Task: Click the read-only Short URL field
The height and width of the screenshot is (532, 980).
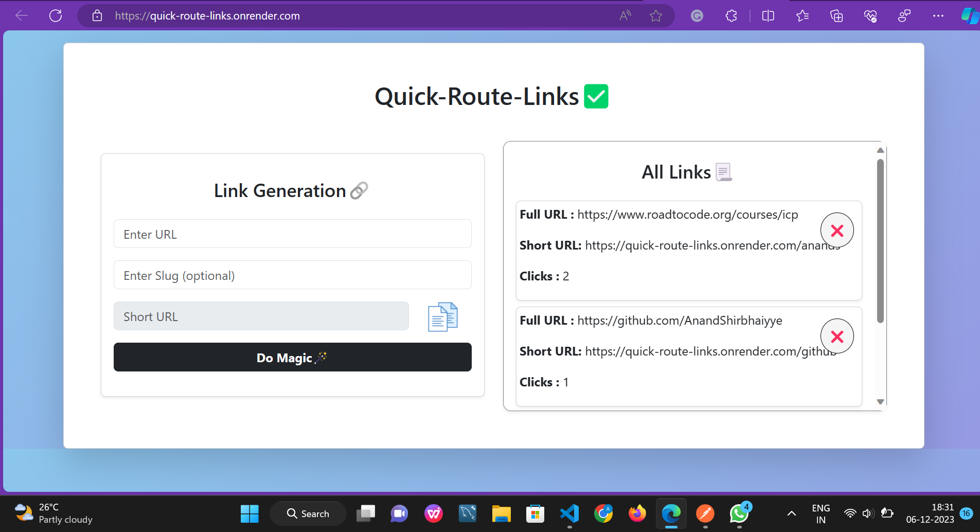Action: pos(261,316)
